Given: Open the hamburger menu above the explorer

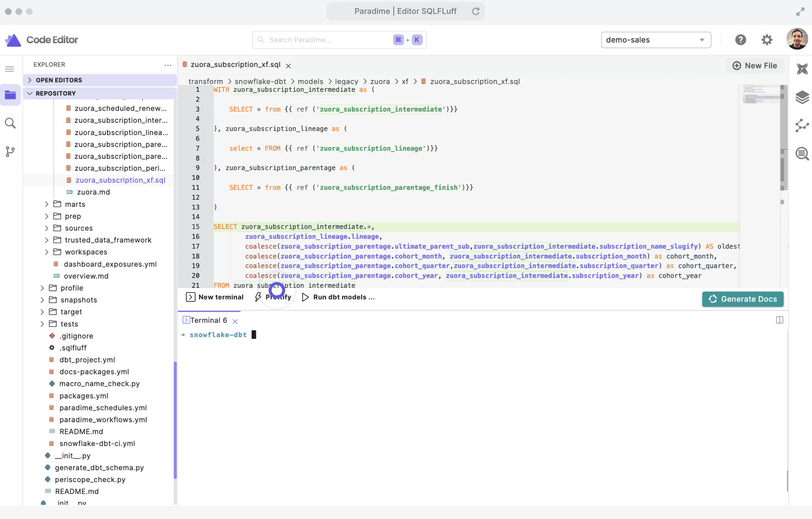Looking at the screenshot, I should 9,69.
